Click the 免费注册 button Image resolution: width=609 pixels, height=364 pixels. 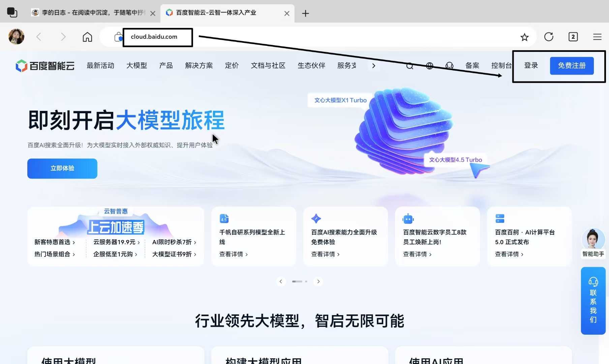pos(572,66)
